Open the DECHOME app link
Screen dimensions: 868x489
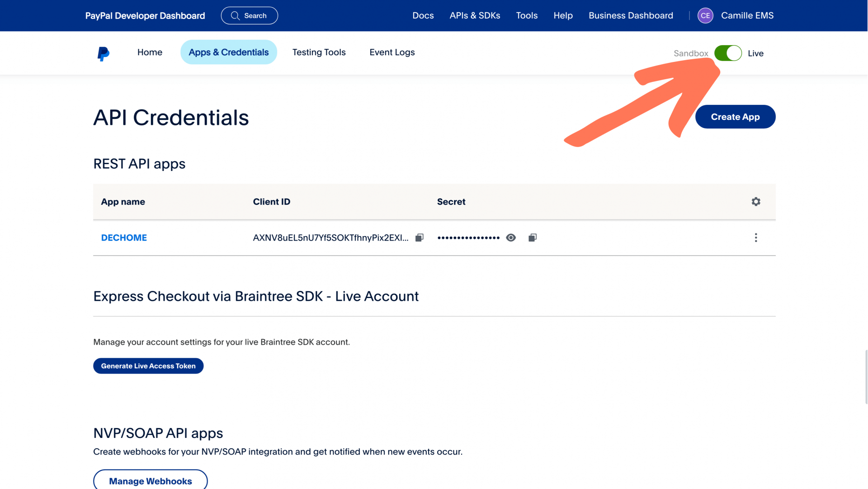[x=124, y=237]
